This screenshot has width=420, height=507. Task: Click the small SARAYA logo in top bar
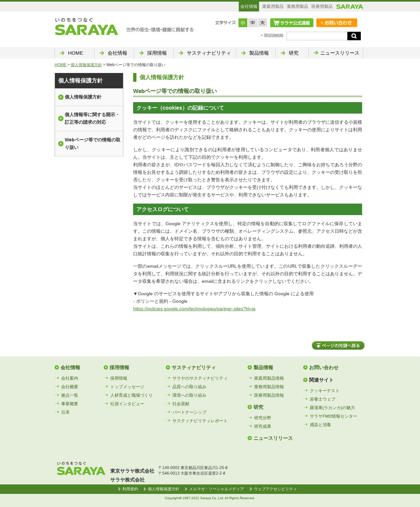(350, 7)
